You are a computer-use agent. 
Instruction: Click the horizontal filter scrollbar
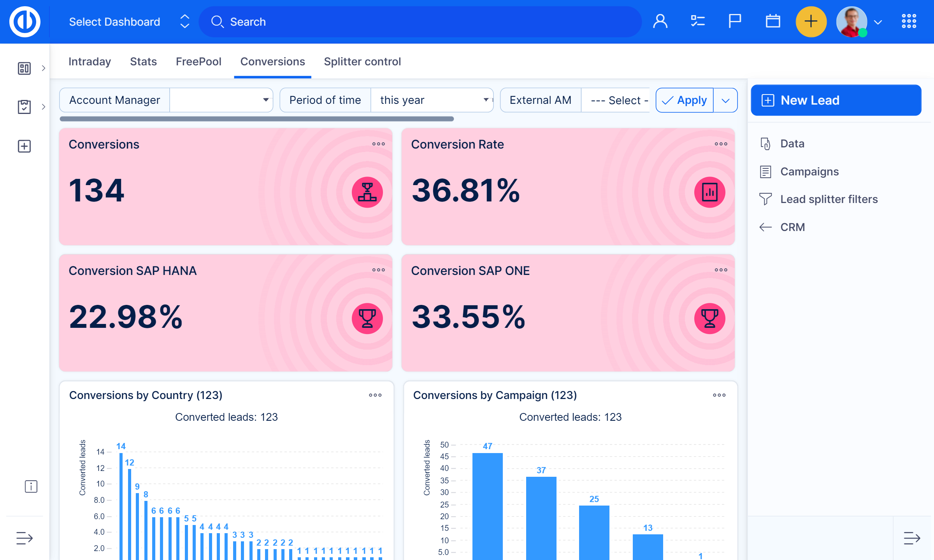(257, 119)
